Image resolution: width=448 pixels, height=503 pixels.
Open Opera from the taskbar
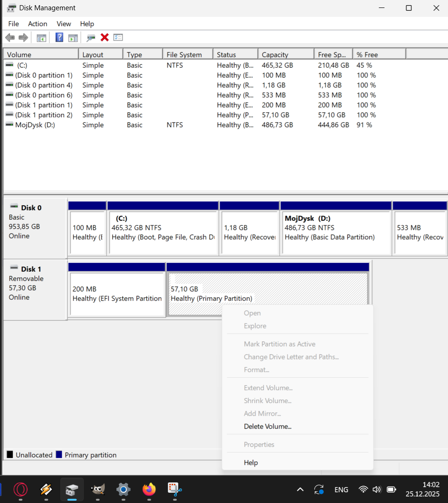pyautogui.click(x=21, y=489)
